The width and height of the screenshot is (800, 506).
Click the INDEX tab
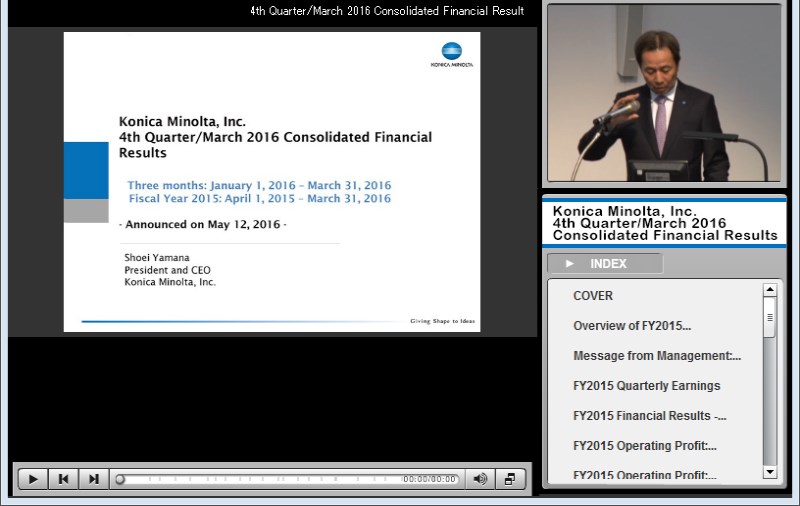605,264
